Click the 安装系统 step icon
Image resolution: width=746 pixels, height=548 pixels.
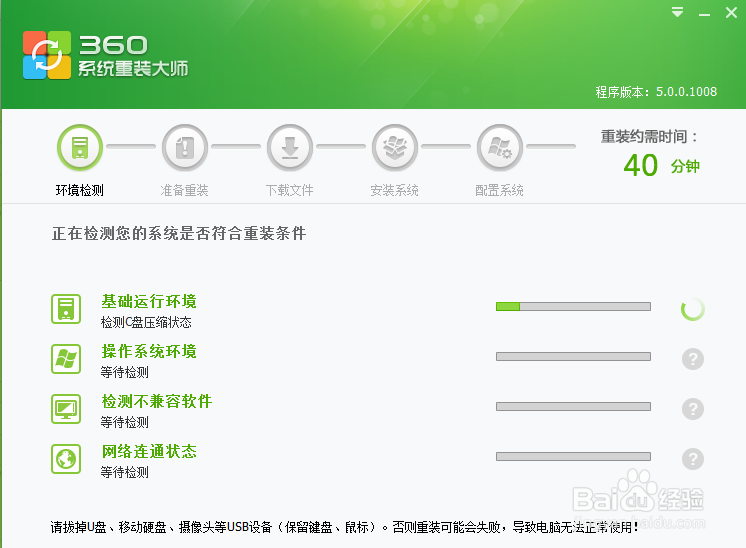click(x=395, y=148)
